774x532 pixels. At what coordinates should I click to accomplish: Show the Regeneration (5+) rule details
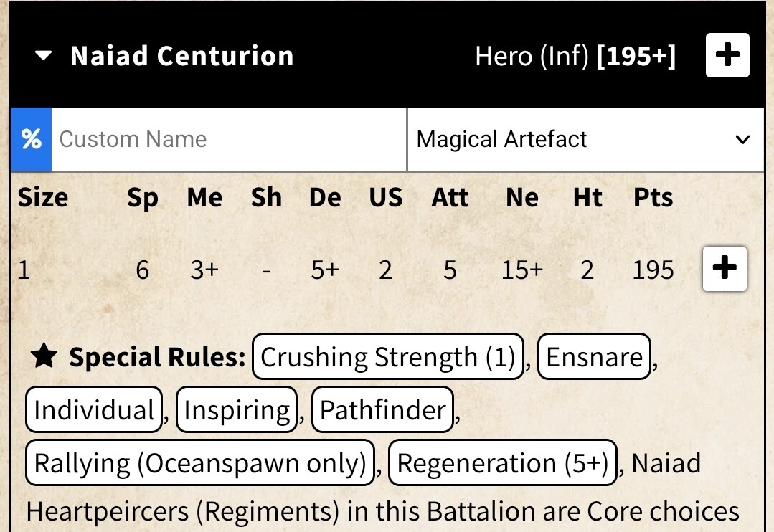(x=503, y=464)
